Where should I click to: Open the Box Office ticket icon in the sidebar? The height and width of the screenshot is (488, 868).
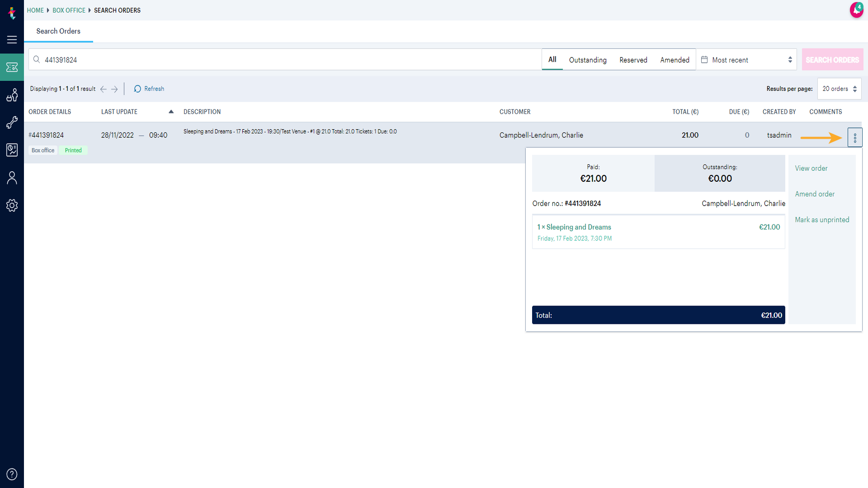(12, 67)
